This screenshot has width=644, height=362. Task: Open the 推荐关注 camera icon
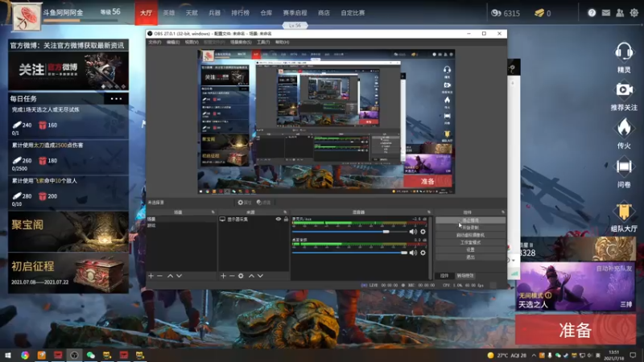(623, 89)
